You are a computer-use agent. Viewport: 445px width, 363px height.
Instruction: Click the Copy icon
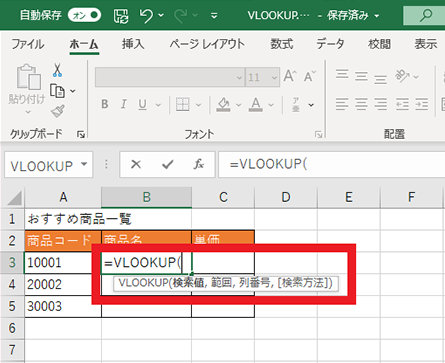click(x=57, y=91)
